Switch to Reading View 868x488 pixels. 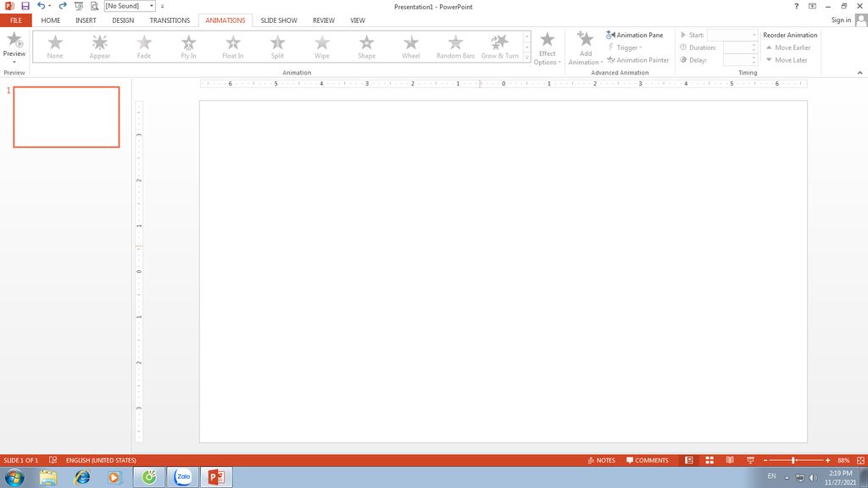click(x=730, y=460)
